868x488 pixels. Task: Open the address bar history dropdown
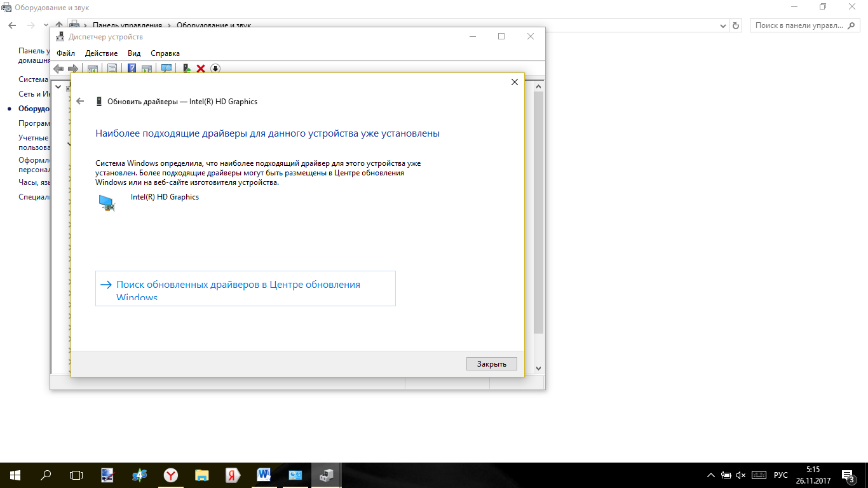point(723,25)
